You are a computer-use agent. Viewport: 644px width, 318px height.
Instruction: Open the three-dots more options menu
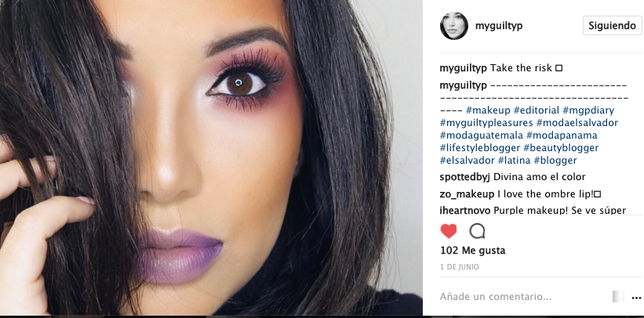(636, 298)
